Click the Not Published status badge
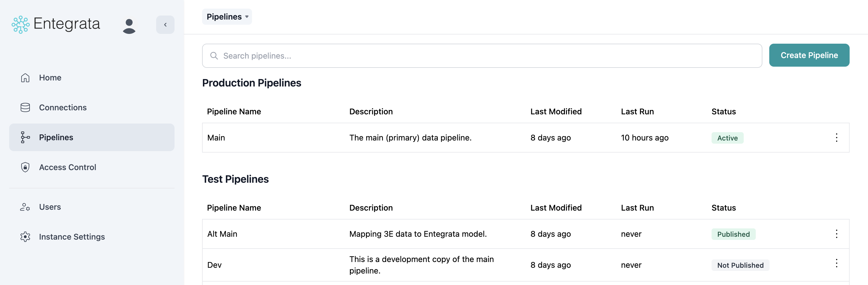The image size is (868, 285). (x=740, y=265)
